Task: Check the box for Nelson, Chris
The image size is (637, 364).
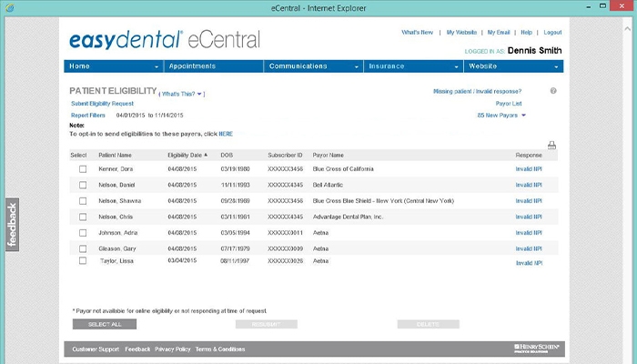Action: pyautogui.click(x=83, y=217)
